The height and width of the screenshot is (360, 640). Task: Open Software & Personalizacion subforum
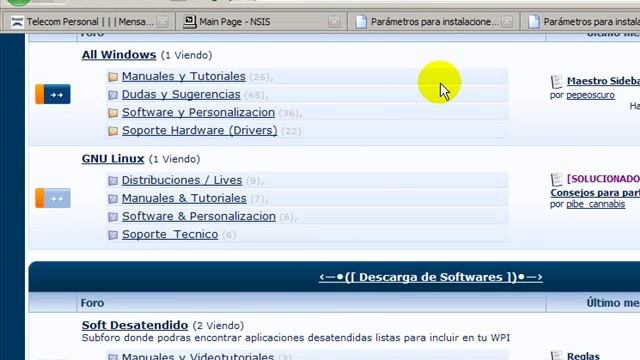point(199,216)
